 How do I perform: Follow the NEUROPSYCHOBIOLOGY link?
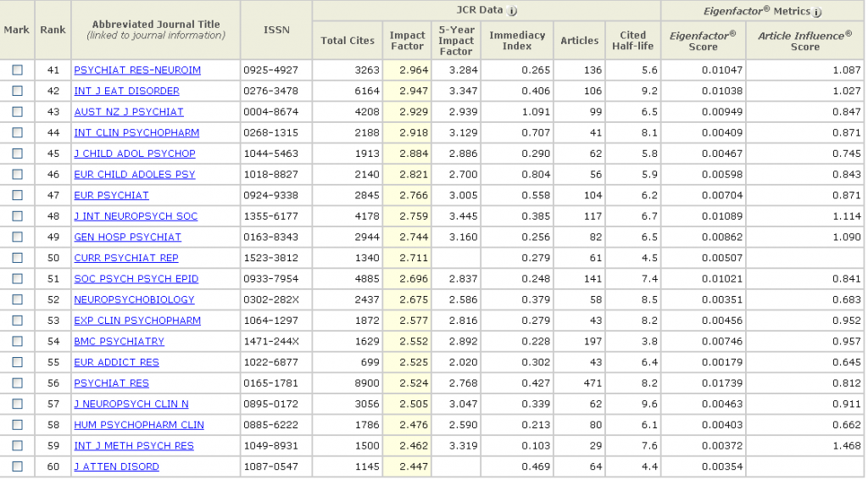135,299
